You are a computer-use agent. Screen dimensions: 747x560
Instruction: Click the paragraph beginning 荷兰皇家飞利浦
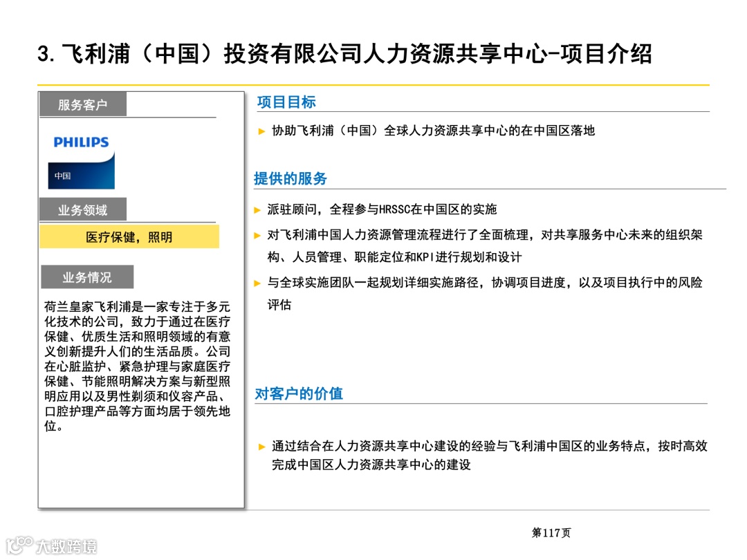(137, 366)
